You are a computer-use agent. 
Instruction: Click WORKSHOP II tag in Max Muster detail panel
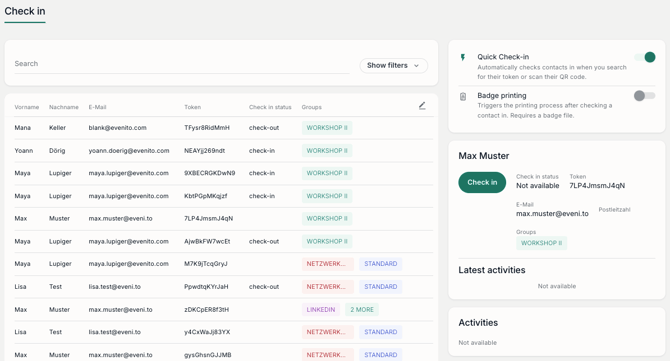pyautogui.click(x=541, y=243)
